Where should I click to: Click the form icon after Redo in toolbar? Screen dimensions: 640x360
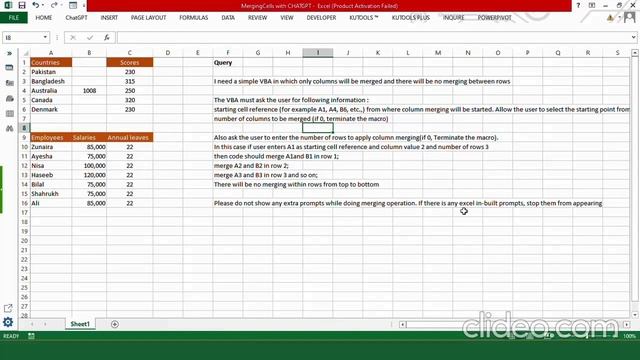point(73,5)
